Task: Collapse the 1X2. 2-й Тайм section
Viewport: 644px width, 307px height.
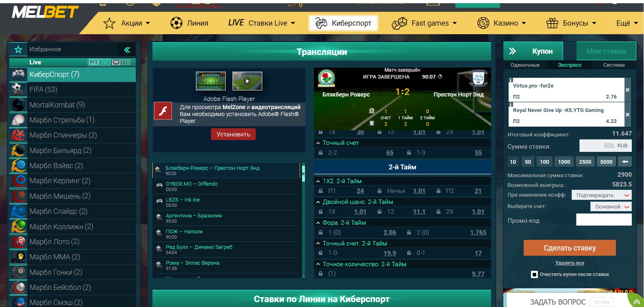Action: [x=318, y=181]
